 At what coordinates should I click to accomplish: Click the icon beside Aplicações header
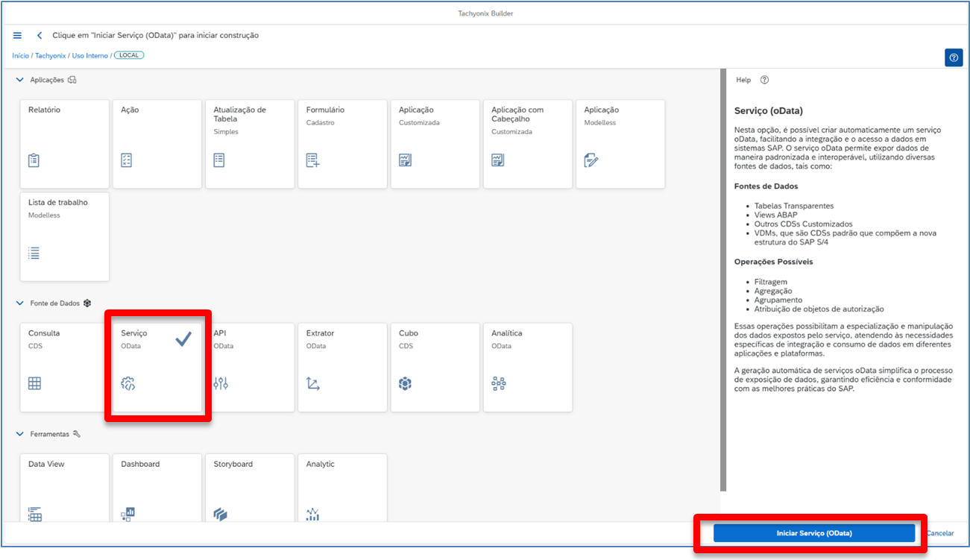pos(72,80)
